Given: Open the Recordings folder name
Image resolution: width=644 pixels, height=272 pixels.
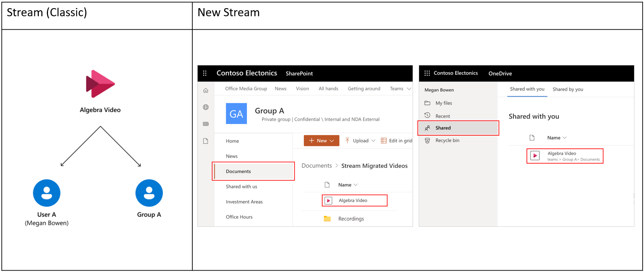Looking at the screenshot, I should [351, 219].
